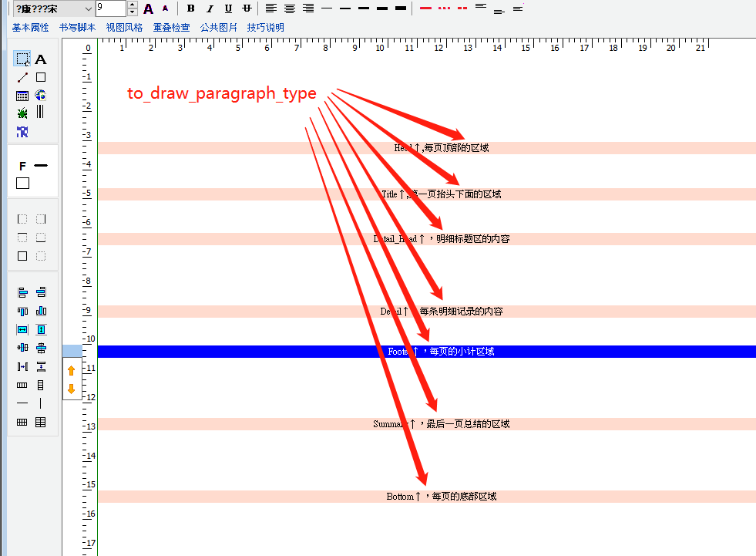Increase font size with the up stepper arrow

132,5
